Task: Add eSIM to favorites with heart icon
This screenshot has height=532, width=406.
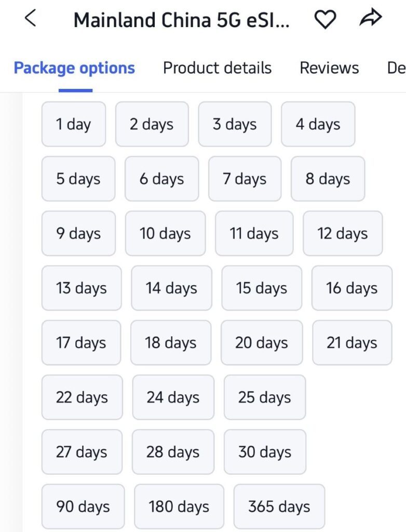Action: pos(326,19)
